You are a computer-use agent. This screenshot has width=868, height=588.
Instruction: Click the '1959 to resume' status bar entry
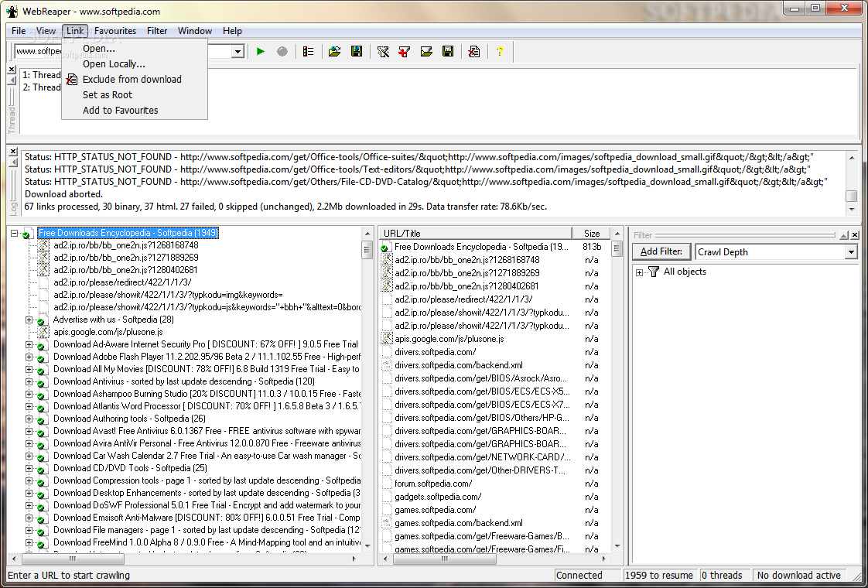(659, 576)
